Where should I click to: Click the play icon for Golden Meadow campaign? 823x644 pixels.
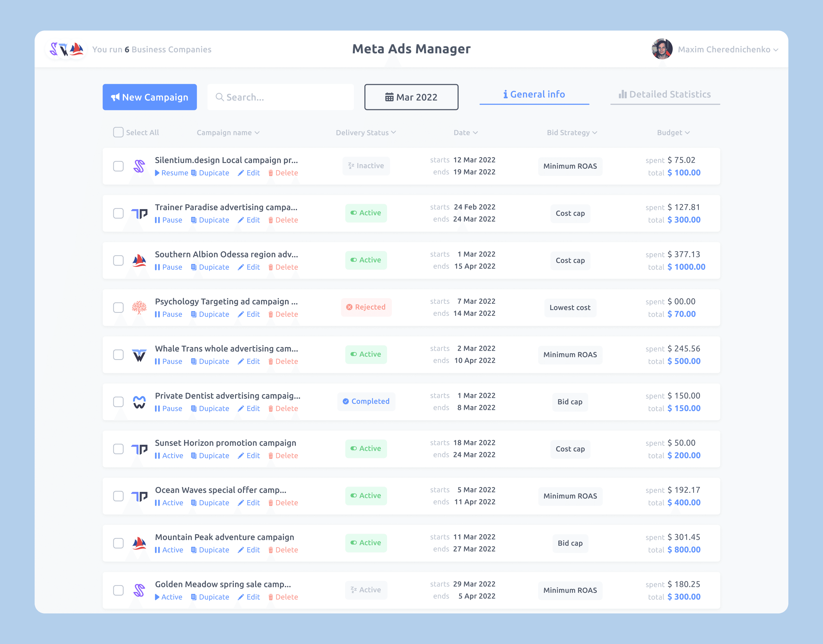(x=157, y=597)
